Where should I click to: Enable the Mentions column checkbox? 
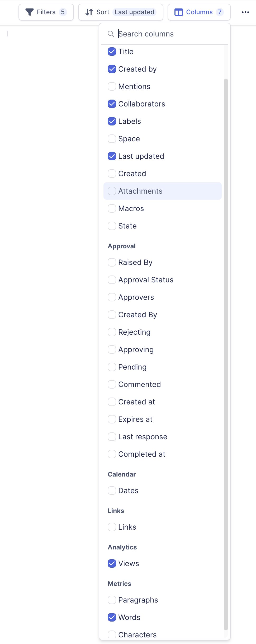[x=112, y=86]
